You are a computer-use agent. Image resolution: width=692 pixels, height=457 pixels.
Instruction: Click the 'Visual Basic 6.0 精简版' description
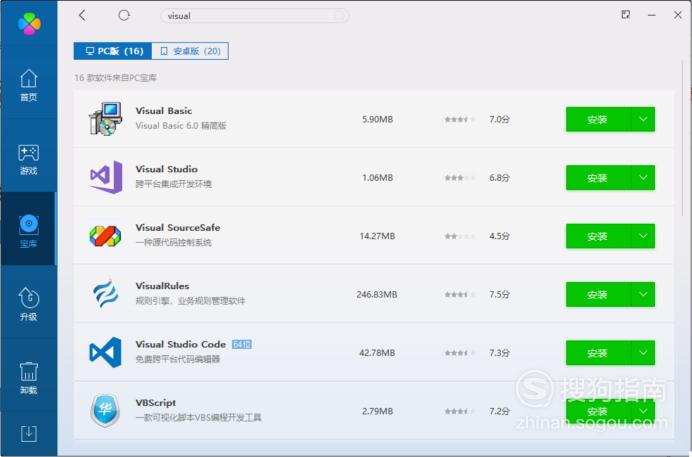[x=181, y=126]
